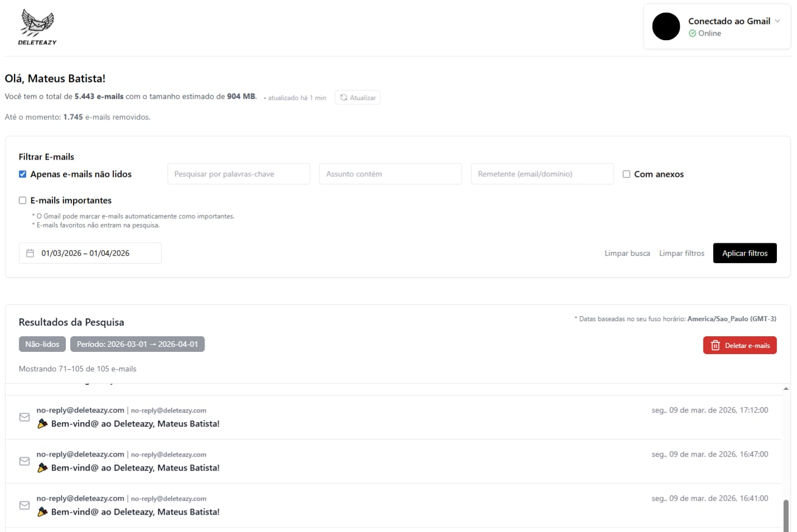Uncheck Apenas e-mails não lidos
The width and height of the screenshot is (797, 532).
pos(22,173)
